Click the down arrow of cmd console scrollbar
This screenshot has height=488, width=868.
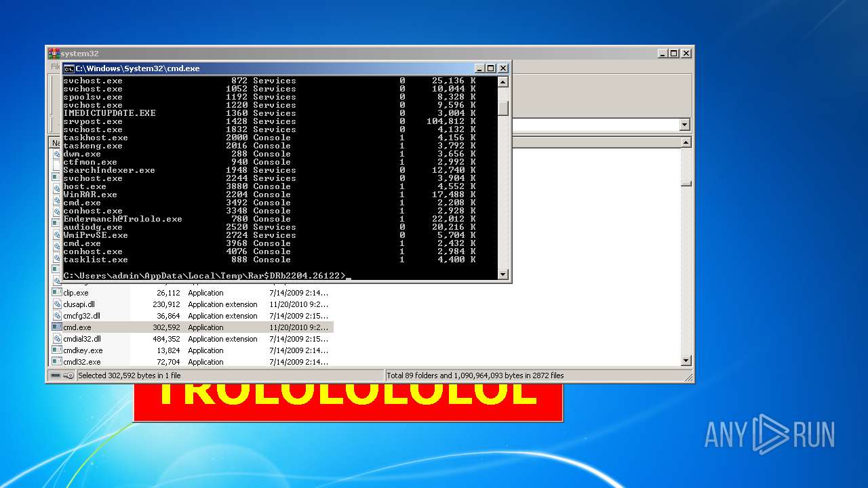[503, 274]
